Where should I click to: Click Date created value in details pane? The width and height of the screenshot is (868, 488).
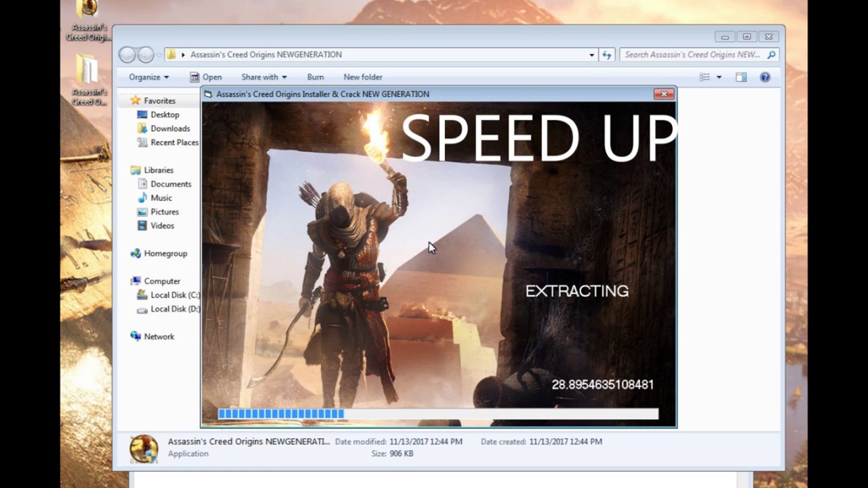566,442
